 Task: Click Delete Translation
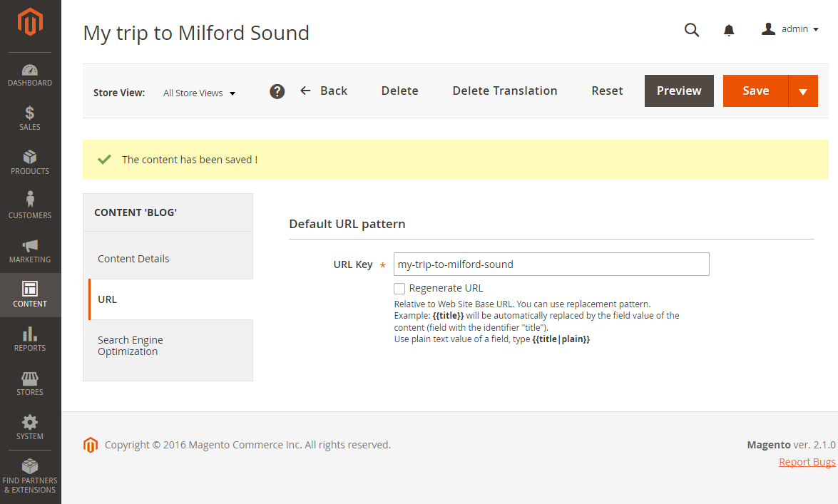504,91
